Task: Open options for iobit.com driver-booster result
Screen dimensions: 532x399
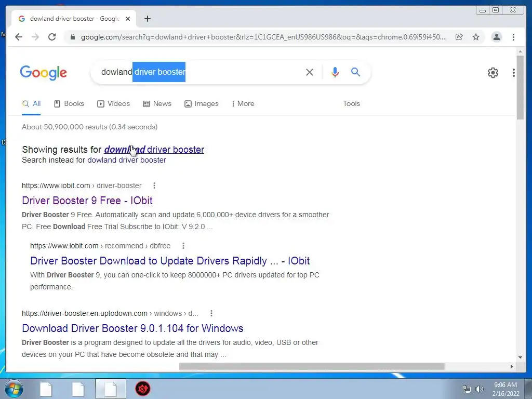Action: 154,185
